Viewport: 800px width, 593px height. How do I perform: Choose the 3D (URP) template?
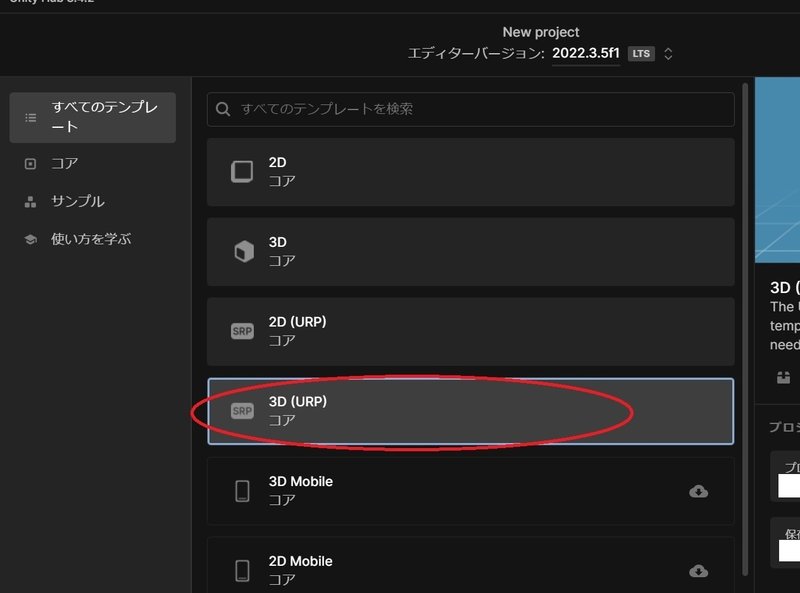pos(470,411)
